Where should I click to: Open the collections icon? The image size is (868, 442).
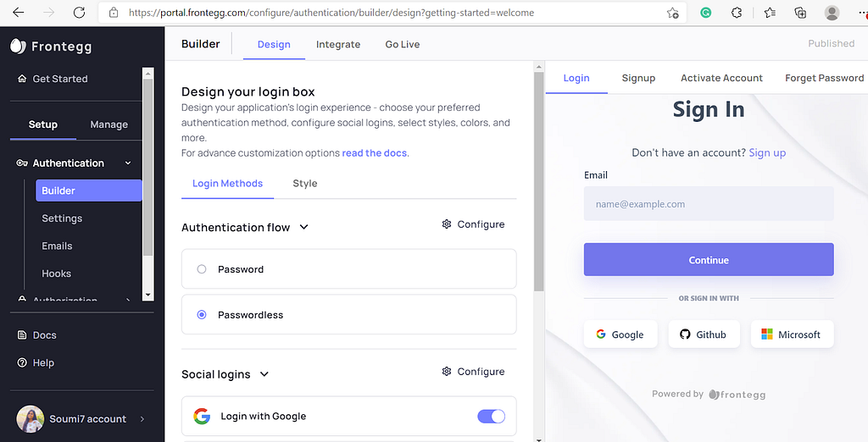(x=800, y=12)
